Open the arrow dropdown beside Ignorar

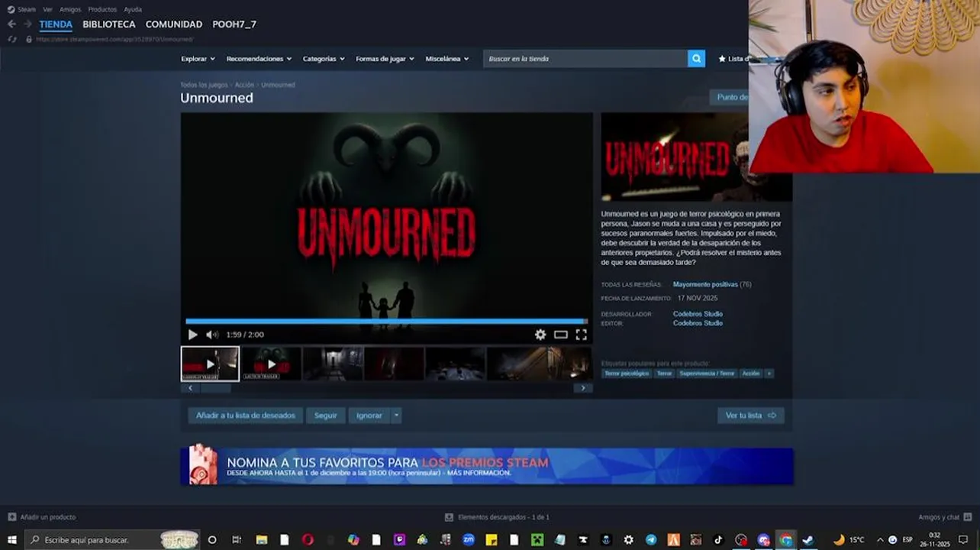pos(395,416)
